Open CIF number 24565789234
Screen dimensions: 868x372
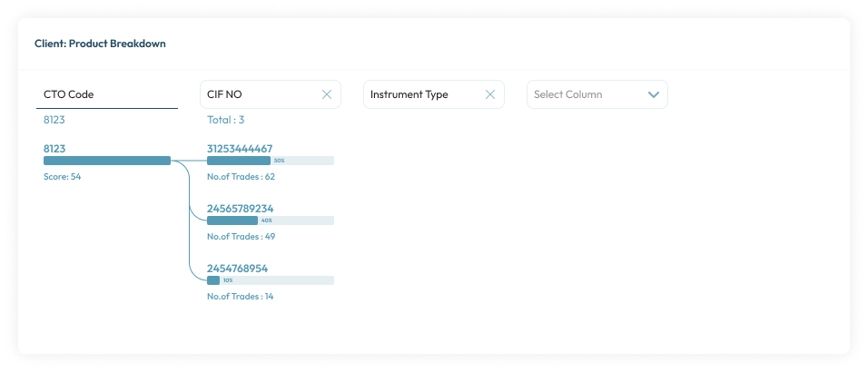tap(240, 209)
